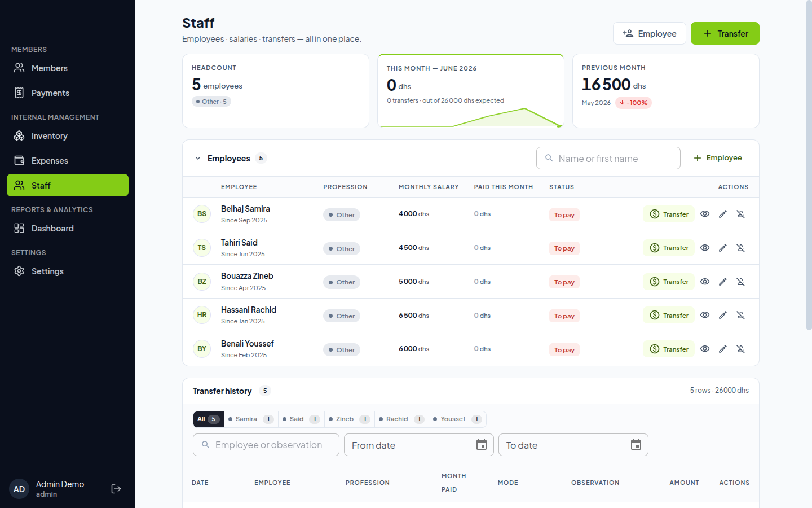
Task: Open Members in the sidebar
Action: (68, 68)
